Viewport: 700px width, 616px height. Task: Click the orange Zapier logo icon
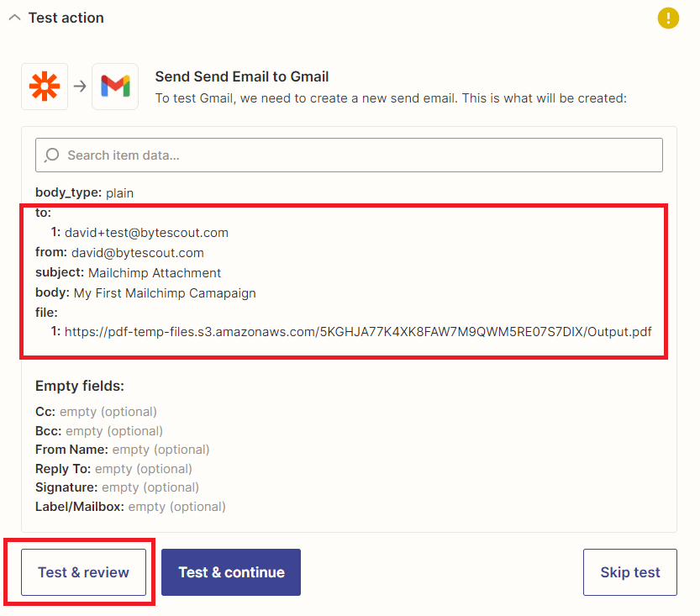44,86
